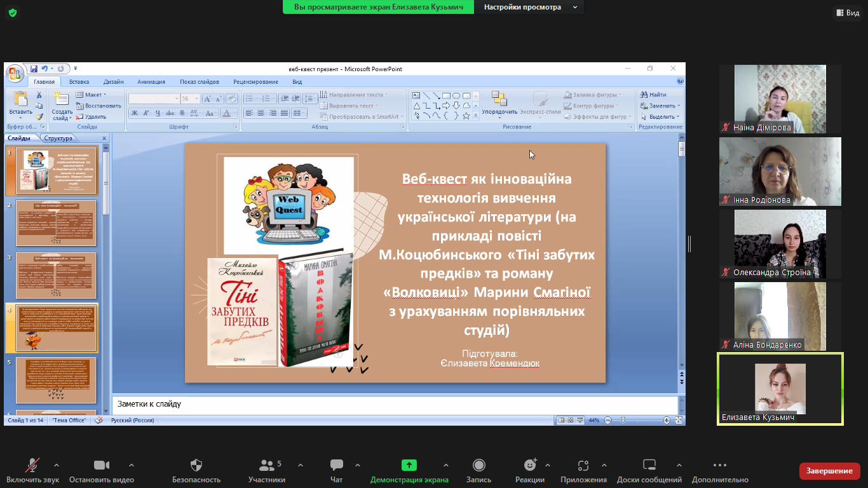The width and height of the screenshot is (868, 488).
Task: Open the Чат chat panel
Action: coord(337,466)
